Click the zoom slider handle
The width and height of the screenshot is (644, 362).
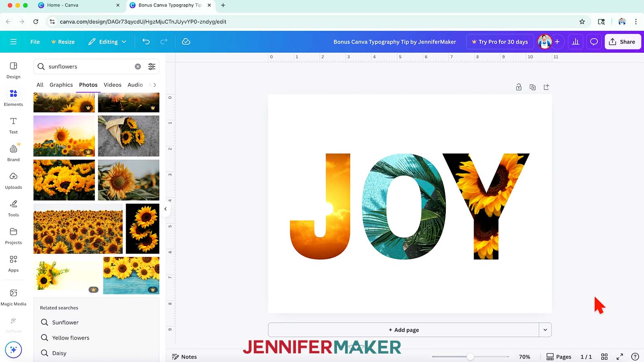pyautogui.click(x=470, y=357)
